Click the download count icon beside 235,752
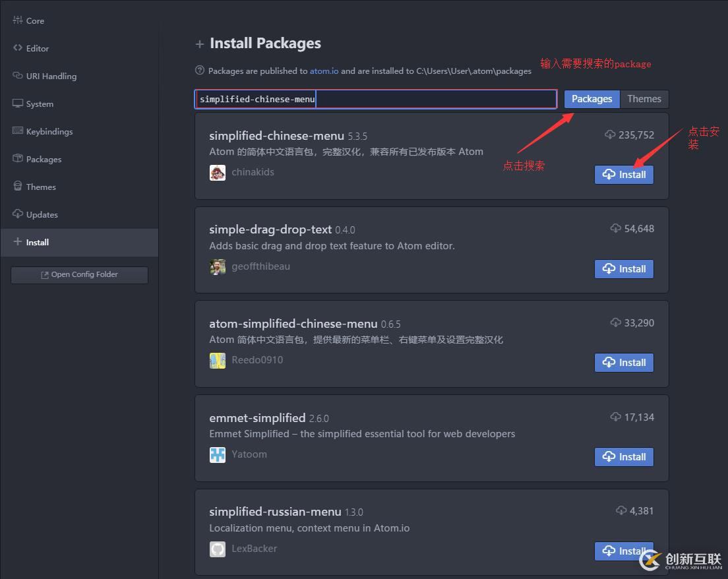 tap(610, 135)
